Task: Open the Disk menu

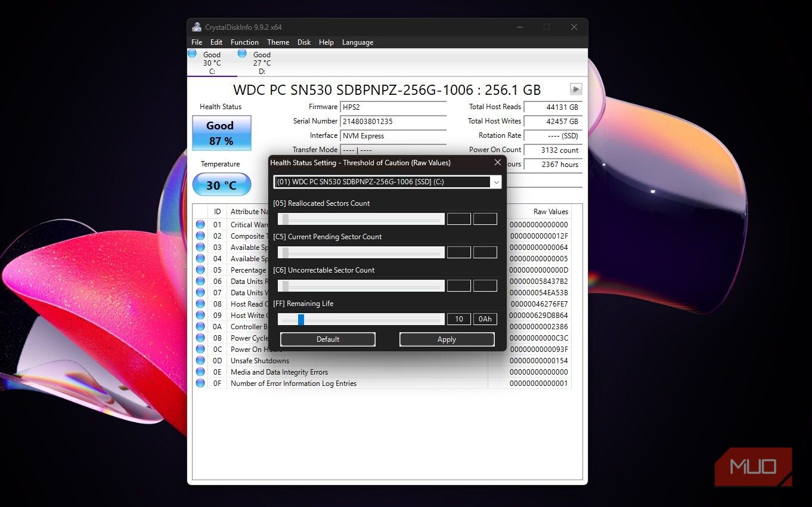Action: tap(304, 42)
